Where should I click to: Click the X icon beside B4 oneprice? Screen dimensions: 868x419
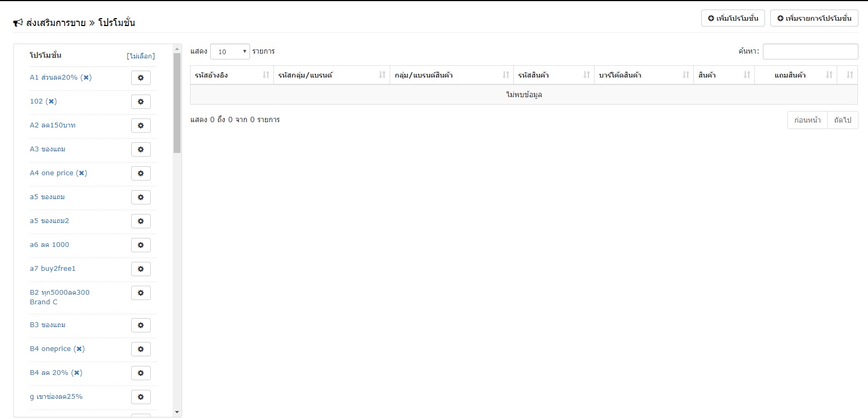pos(79,349)
